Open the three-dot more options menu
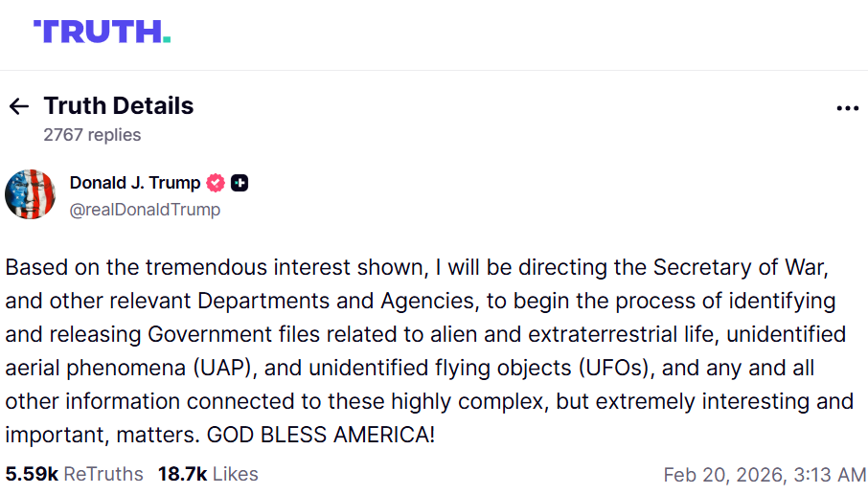 point(847,108)
